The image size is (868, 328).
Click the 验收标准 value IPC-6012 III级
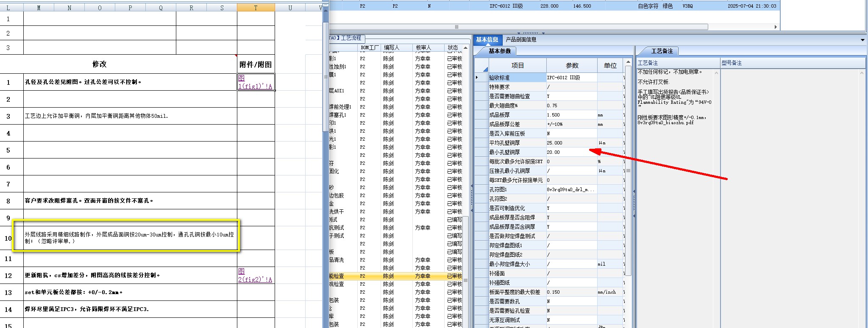tap(572, 78)
